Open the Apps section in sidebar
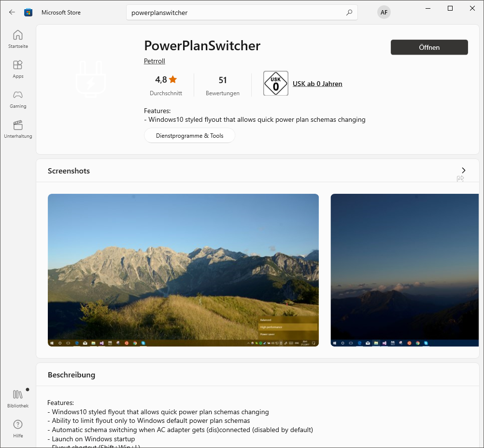This screenshot has width=484, height=448. tap(18, 69)
